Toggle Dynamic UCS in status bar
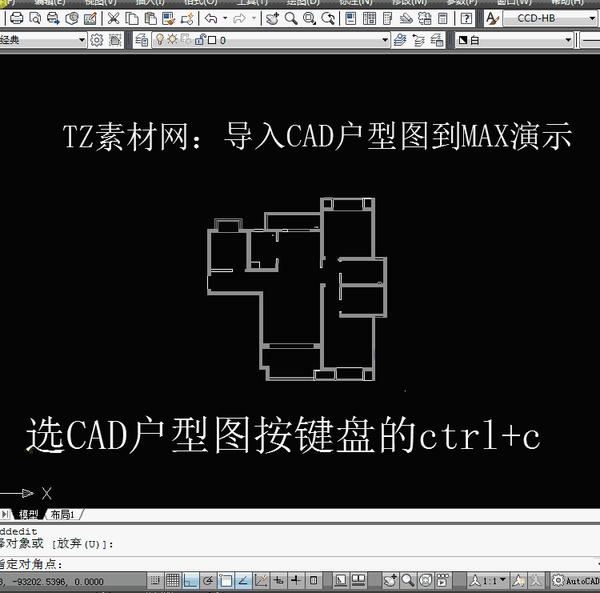Screen dimensions: 600x593 pos(261,581)
